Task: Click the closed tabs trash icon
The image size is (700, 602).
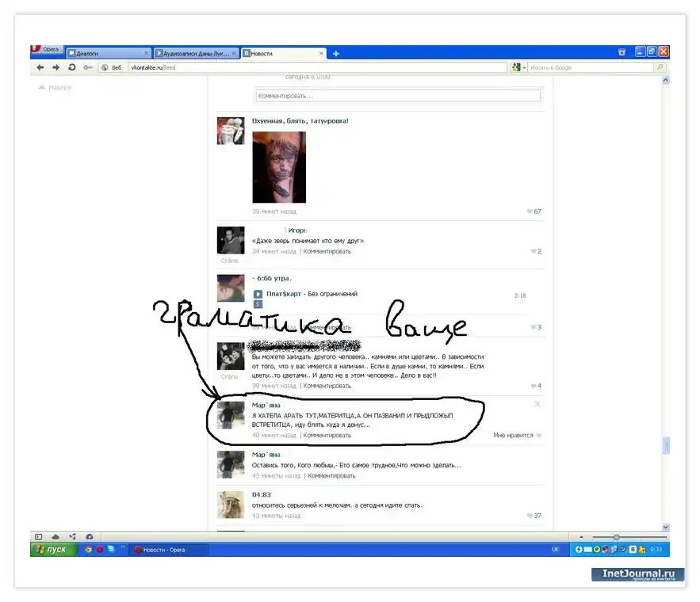Action: [622, 52]
